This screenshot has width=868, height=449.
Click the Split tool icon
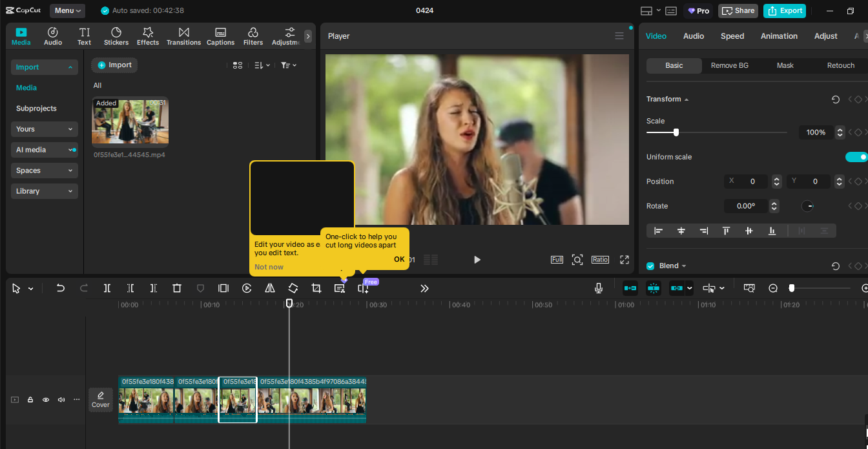(x=107, y=288)
